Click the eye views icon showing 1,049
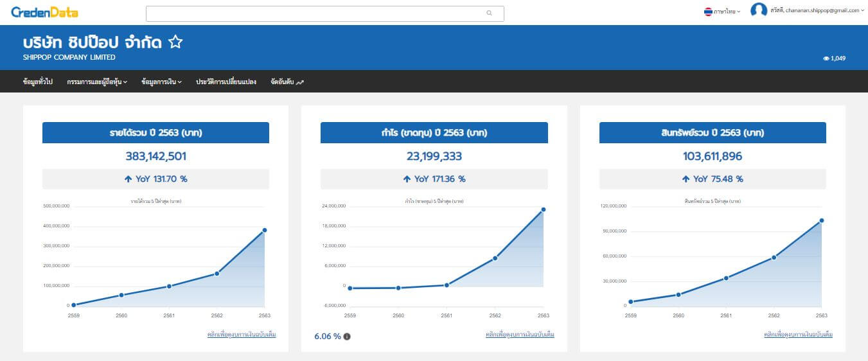Viewport: 868px width, 361px height. (826, 58)
